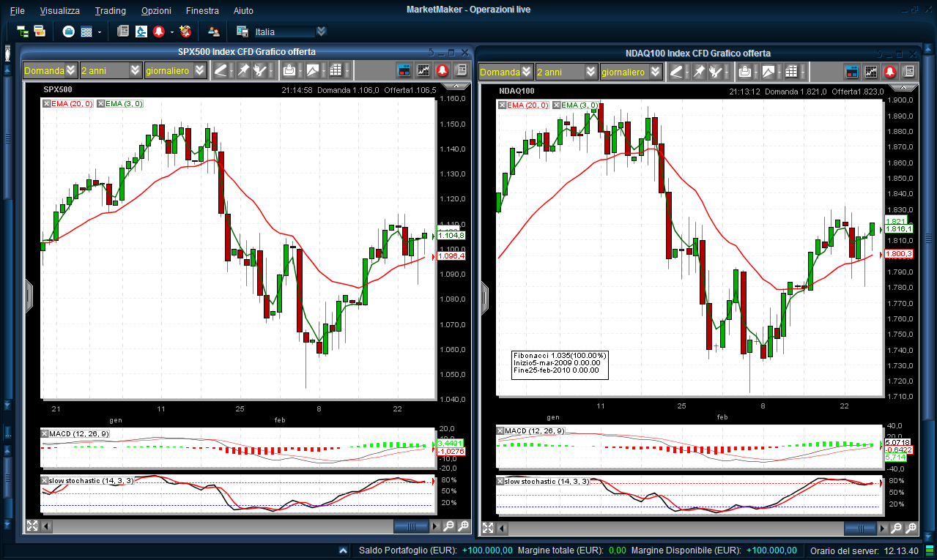Click the fit-to-screen icon under SPX500 chart
The width and height of the screenshot is (937, 560).
pyautogui.click(x=32, y=526)
